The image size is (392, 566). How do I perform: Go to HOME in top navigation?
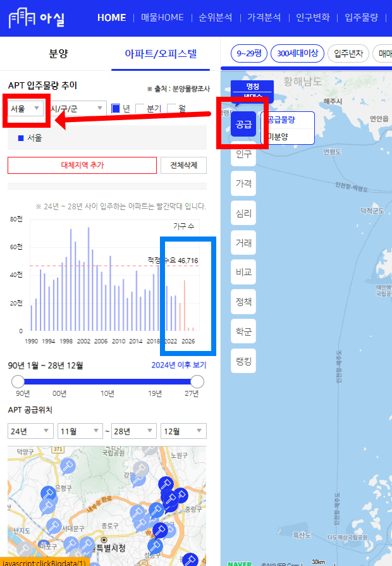(111, 17)
